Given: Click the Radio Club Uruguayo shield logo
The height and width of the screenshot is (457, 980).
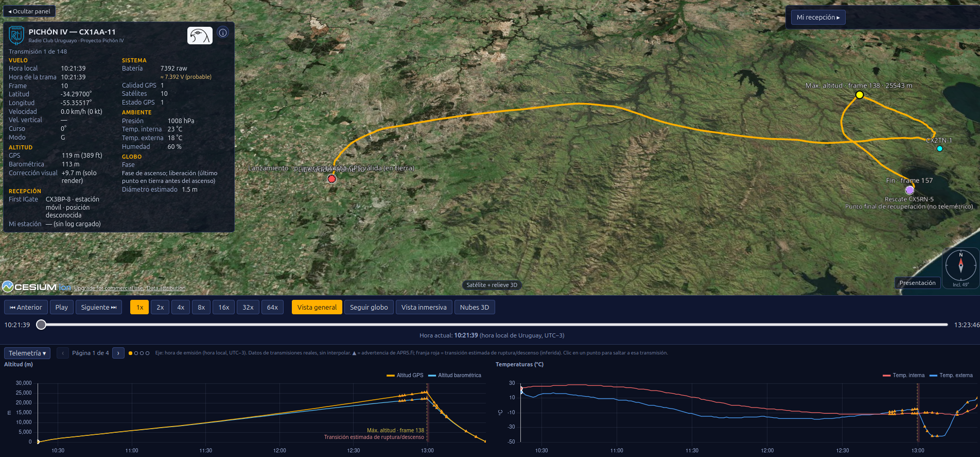Looking at the screenshot, I should 16,36.
